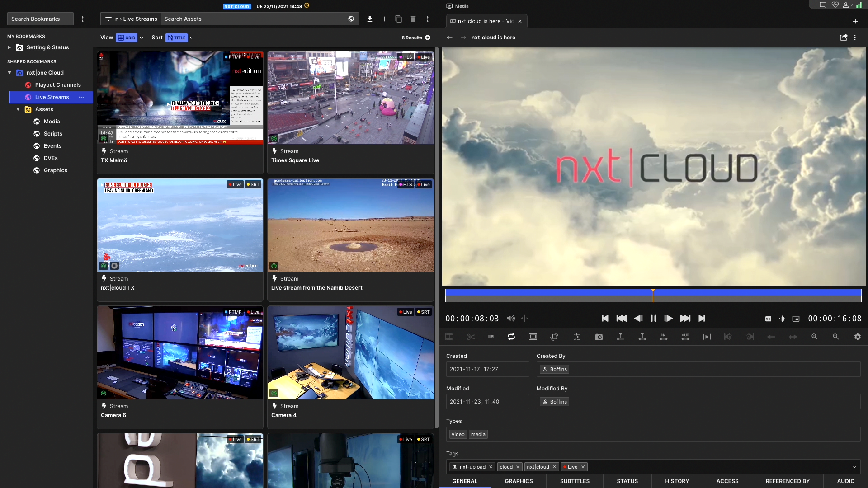Jump to the end of the clip
The image size is (868, 488).
pos(702,319)
